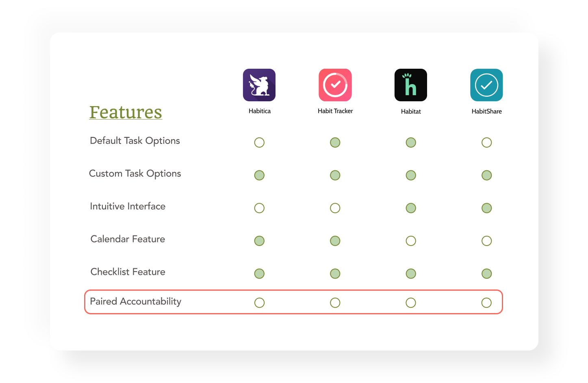Click the Habitat black h icon
This screenshot has width=588, height=383.
(x=411, y=85)
